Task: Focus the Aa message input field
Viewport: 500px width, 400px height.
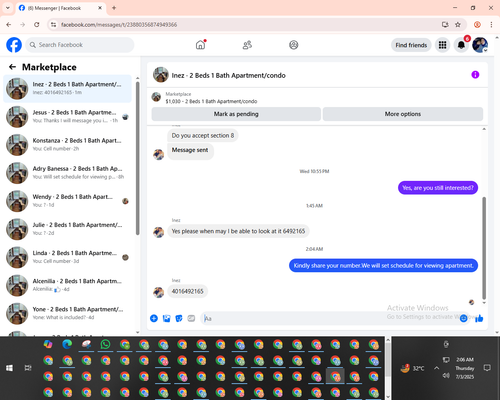Action: pos(330,318)
